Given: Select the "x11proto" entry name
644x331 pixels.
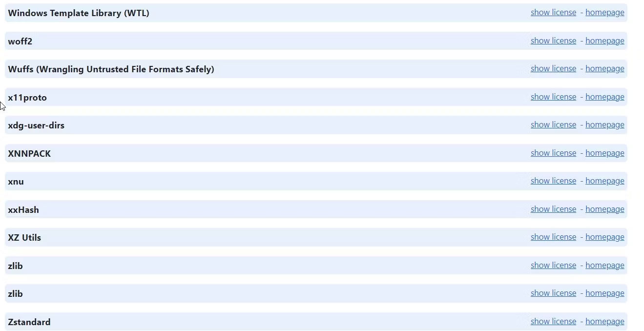Looking at the screenshot, I should [27, 98].
